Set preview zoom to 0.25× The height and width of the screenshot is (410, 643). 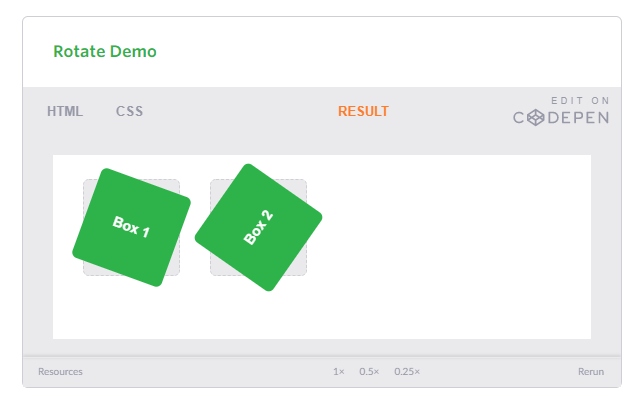click(407, 371)
